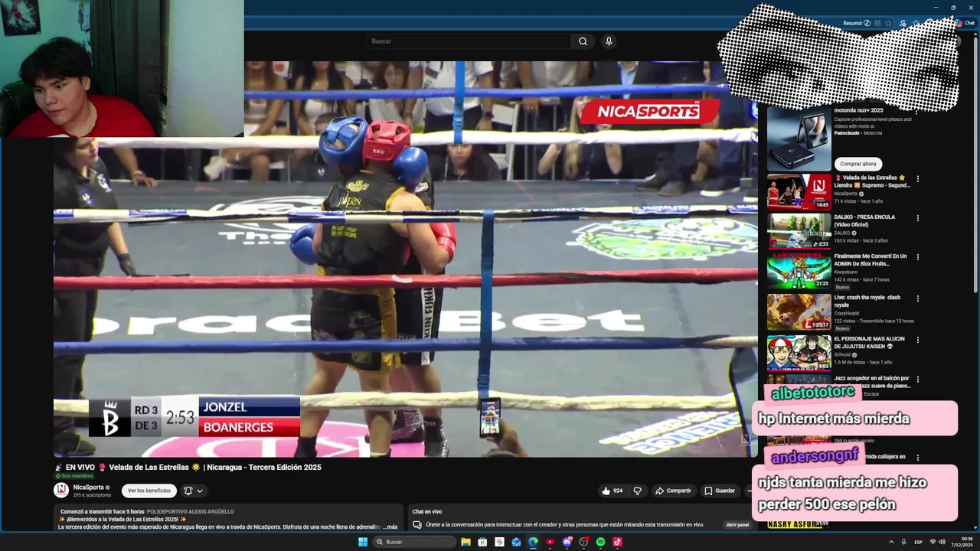
Task: Open Microsoft Store from the taskbar
Action: point(482,542)
